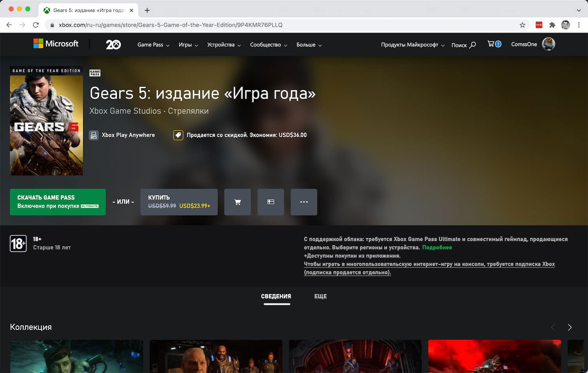Click the ComssOne profile avatar
This screenshot has height=373, width=588.
point(548,44)
